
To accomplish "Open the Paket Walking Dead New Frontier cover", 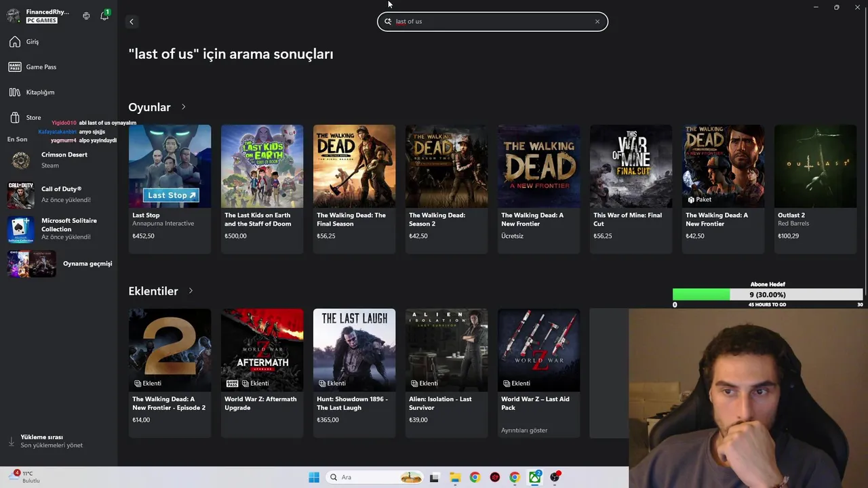I will pyautogui.click(x=723, y=166).
